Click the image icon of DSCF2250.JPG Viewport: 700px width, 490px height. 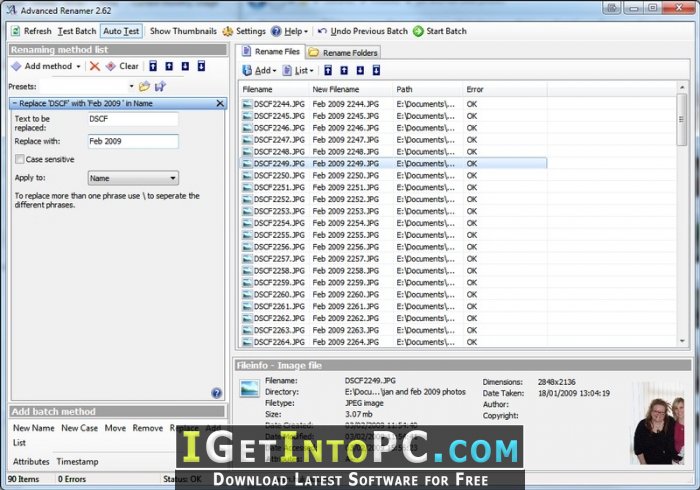(247, 175)
